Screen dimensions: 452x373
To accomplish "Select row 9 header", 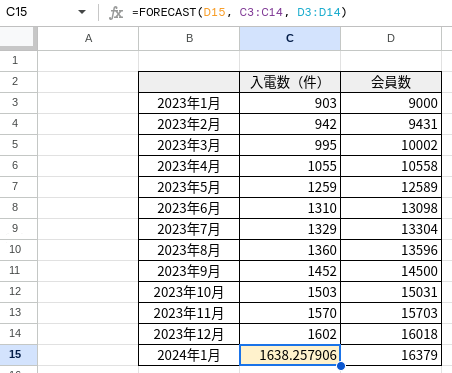I will [x=18, y=229].
